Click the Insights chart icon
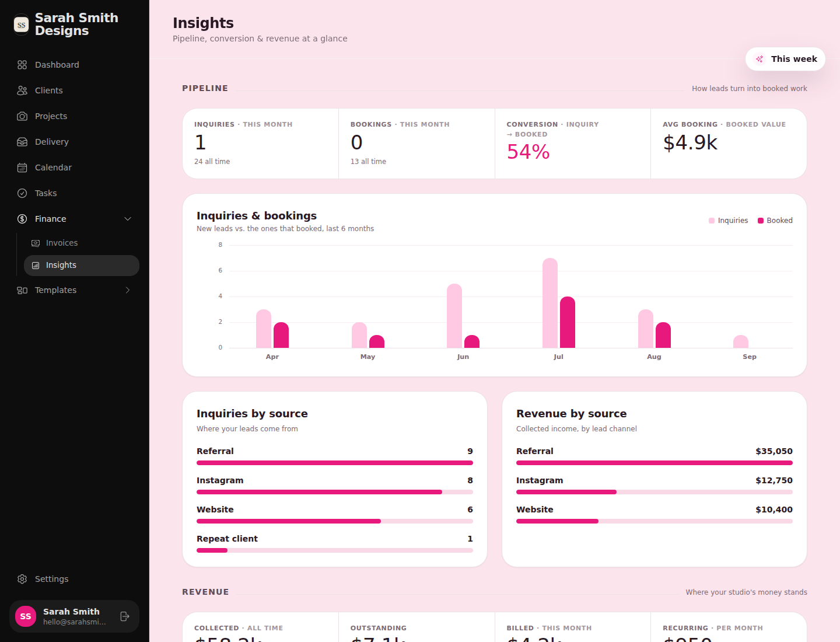Viewport: 840px width, 642px height. (x=36, y=265)
